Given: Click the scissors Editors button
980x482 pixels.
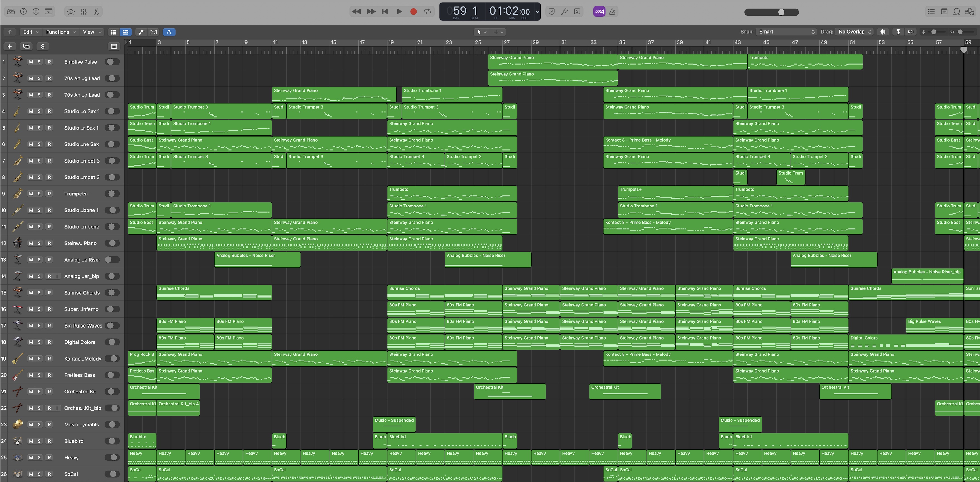Looking at the screenshot, I should tap(96, 11).
